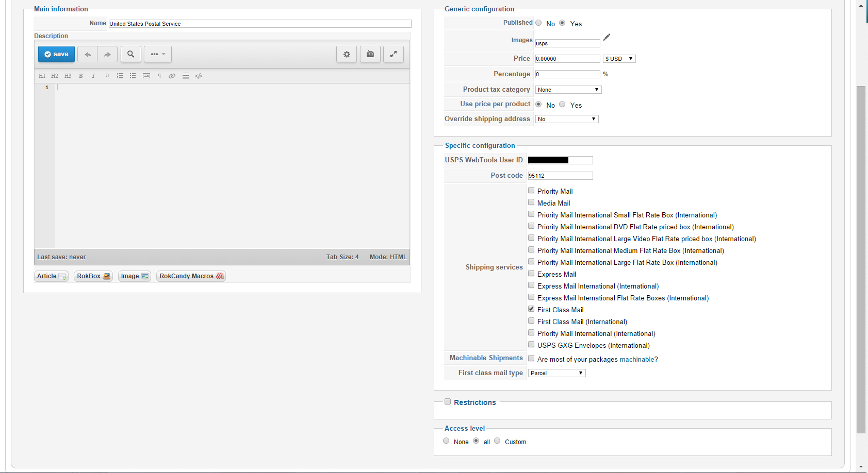Insert an image via editor toolbar icon
This screenshot has width=868, height=473.
[146, 76]
